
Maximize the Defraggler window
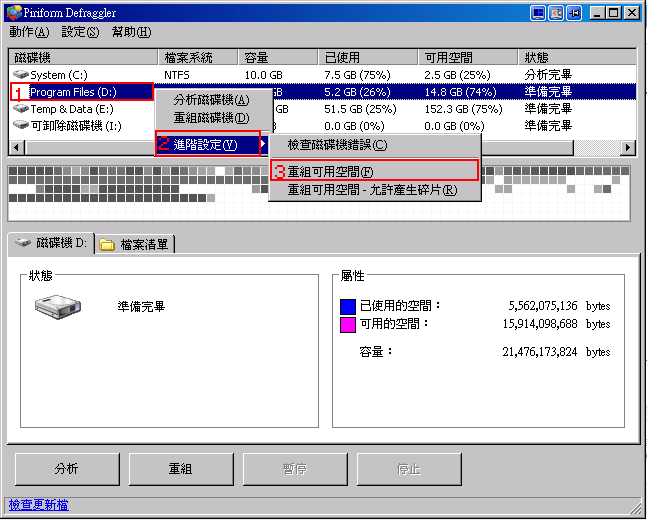click(x=614, y=13)
